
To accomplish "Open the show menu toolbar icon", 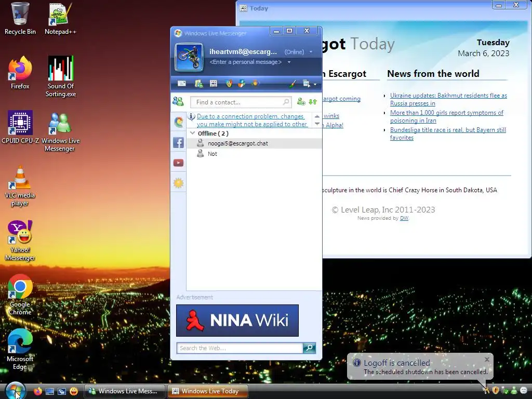I will coord(307,84).
